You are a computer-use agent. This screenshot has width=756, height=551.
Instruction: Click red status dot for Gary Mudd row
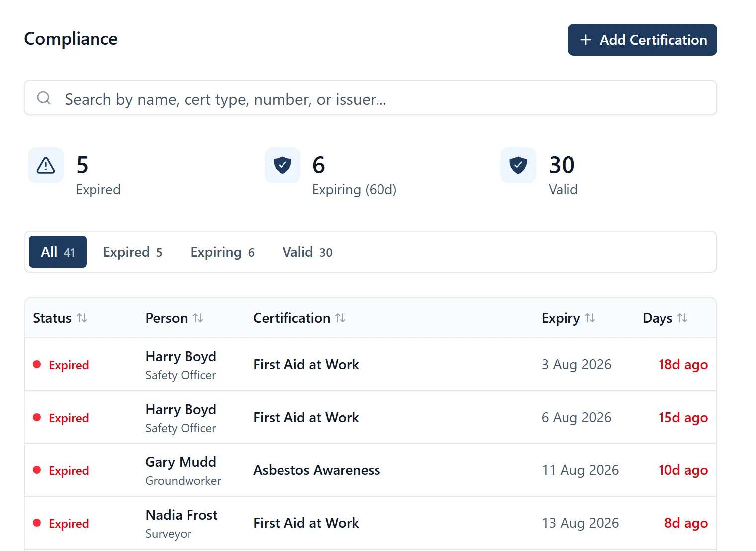[x=37, y=470]
